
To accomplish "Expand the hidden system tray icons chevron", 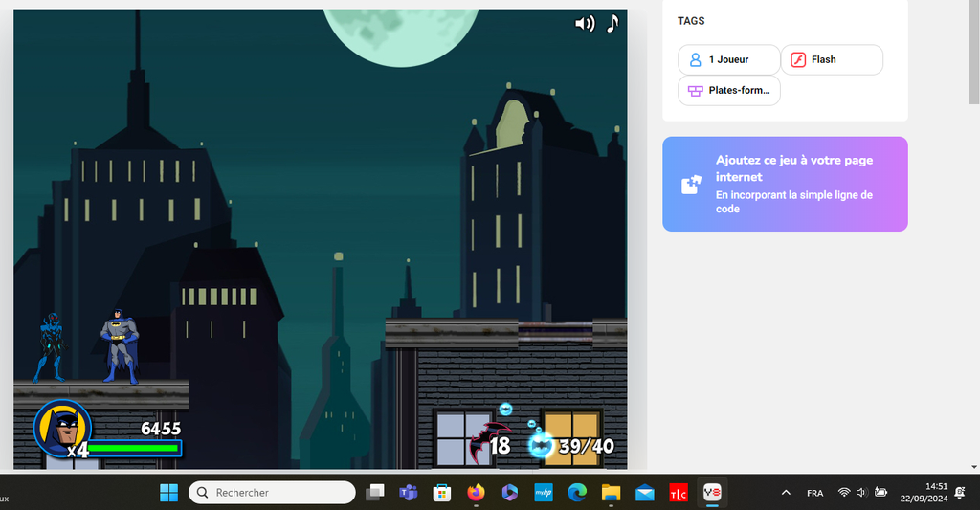I will tap(786, 493).
